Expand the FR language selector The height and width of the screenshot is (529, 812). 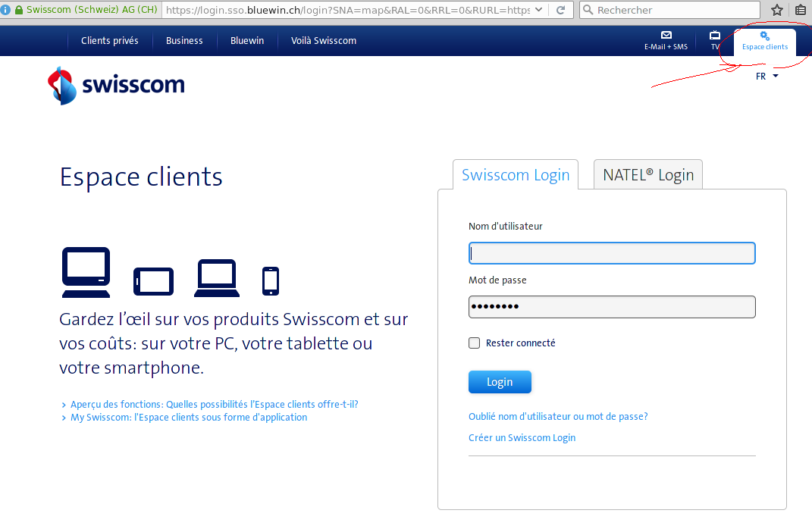click(x=767, y=77)
